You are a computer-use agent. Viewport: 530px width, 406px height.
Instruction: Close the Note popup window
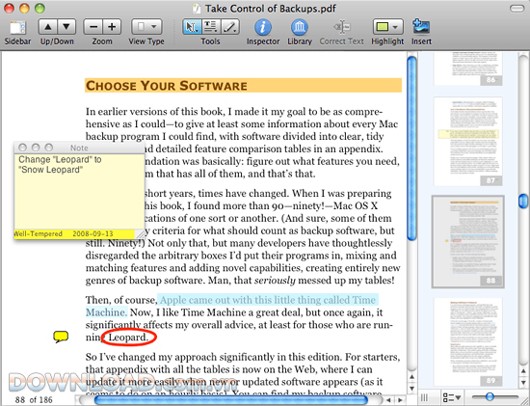click(x=22, y=147)
